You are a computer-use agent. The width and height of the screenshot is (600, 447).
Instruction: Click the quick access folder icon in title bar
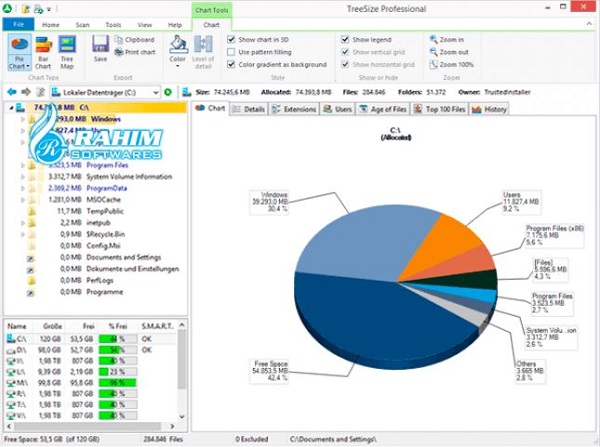pos(26,9)
